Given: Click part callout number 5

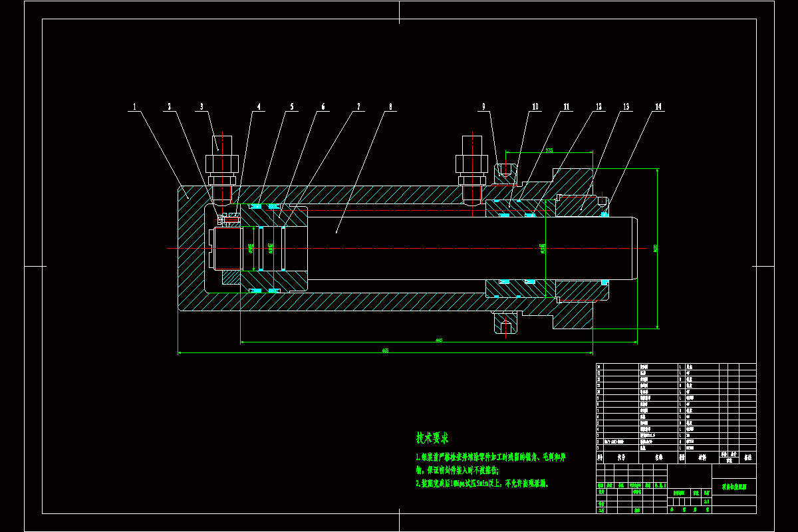Looking at the screenshot, I should pos(291,106).
